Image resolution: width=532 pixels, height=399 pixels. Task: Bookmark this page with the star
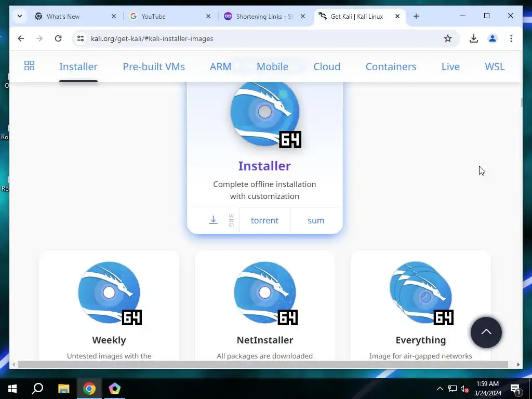(448, 38)
